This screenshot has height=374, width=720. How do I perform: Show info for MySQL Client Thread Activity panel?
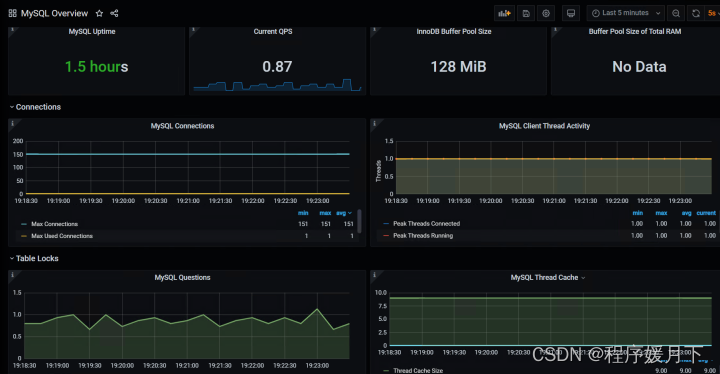pyautogui.click(x=374, y=123)
